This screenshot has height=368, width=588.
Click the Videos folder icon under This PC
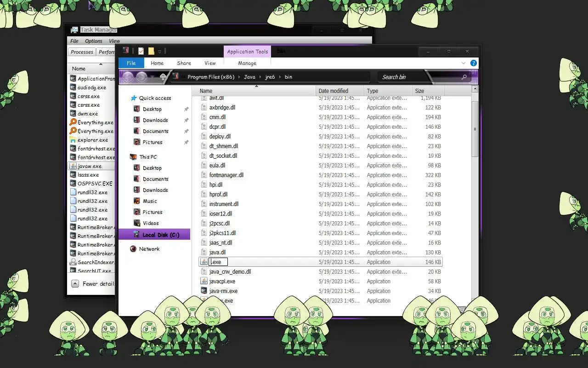136,223
